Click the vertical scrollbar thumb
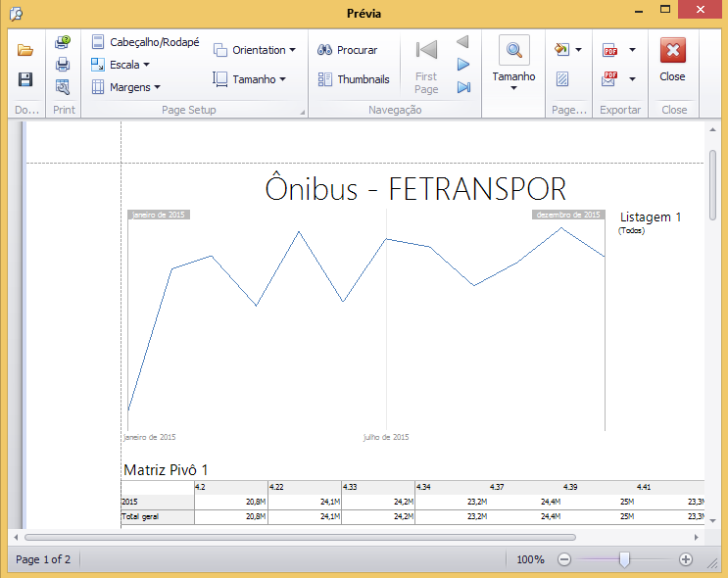 pos(712,185)
